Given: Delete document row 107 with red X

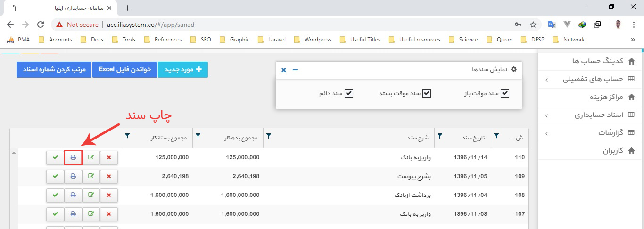Looking at the screenshot, I should pyautogui.click(x=109, y=214).
